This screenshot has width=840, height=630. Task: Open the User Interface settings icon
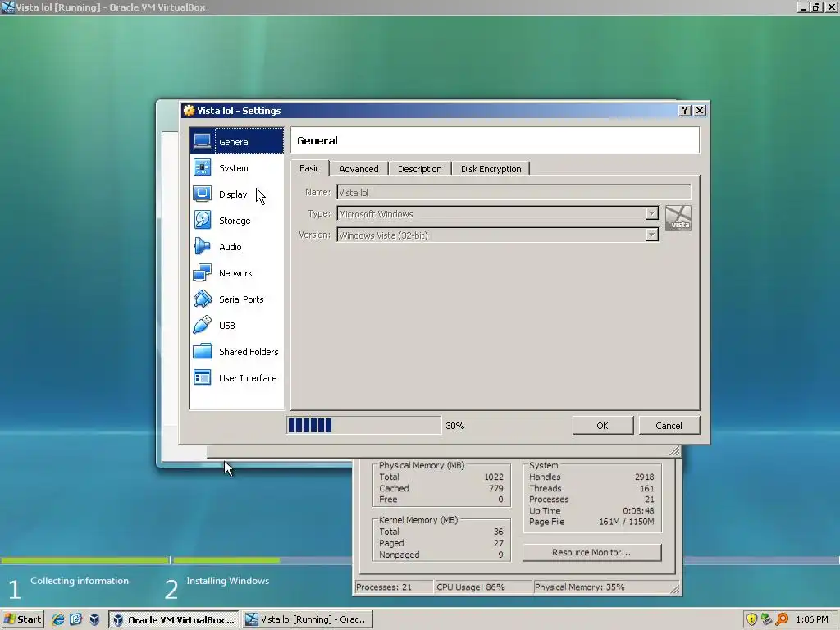203,377
